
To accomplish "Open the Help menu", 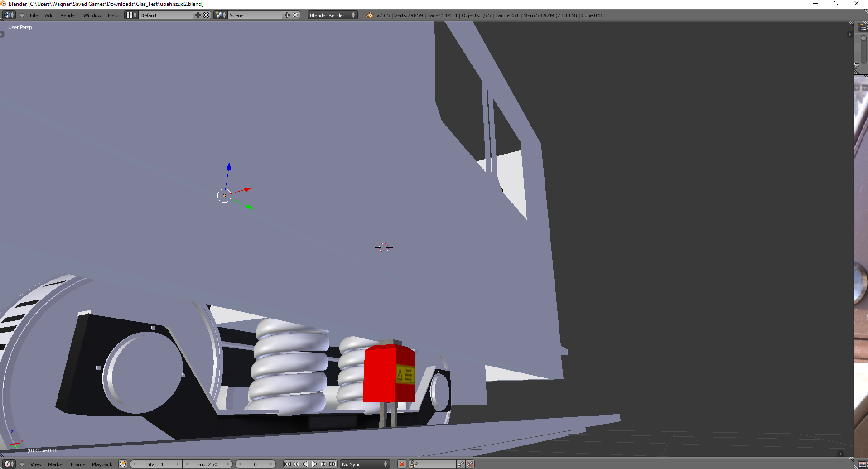I will tap(113, 15).
